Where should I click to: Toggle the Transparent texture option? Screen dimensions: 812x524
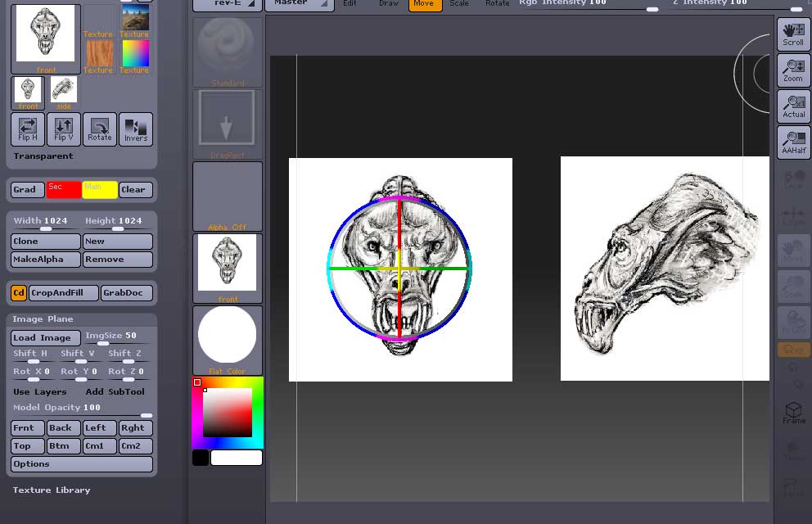click(x=43, y=156)
